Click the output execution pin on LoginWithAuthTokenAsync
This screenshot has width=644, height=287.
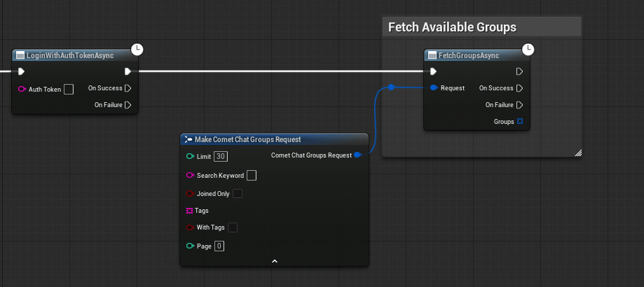128,71
